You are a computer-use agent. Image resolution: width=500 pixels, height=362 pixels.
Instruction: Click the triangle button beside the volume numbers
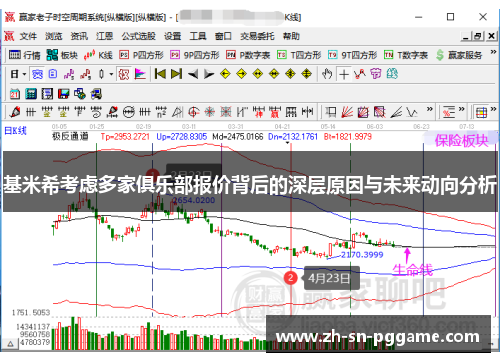coord(10,344)
